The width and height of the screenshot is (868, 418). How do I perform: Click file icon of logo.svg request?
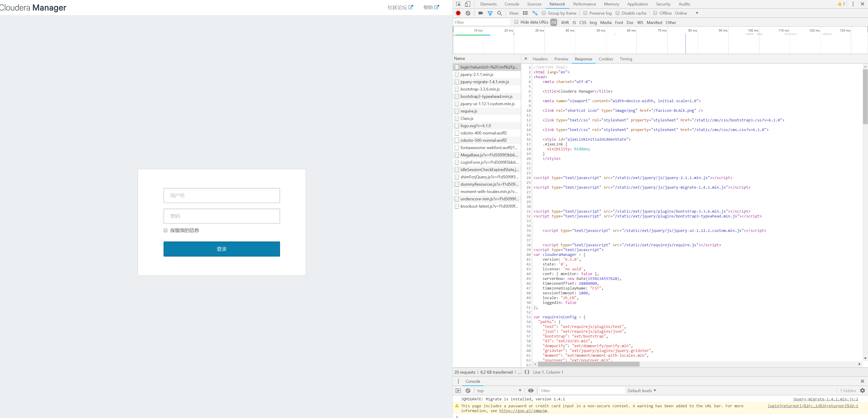457,126
